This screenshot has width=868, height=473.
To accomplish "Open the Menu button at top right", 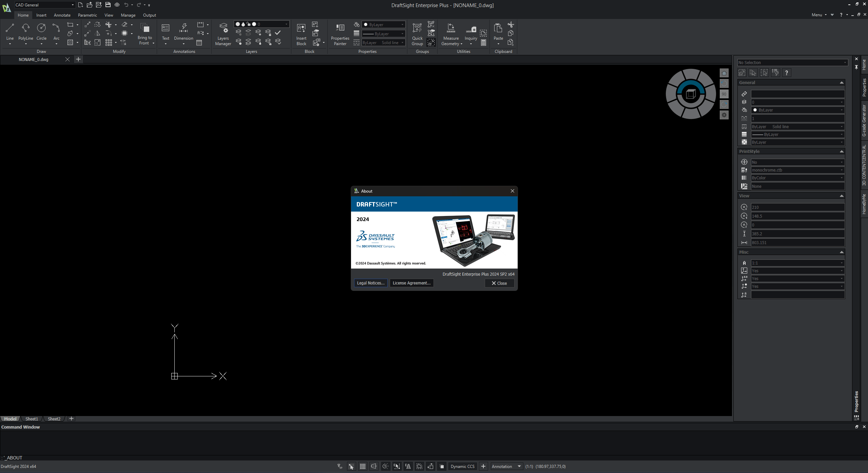I will point(819,15).
